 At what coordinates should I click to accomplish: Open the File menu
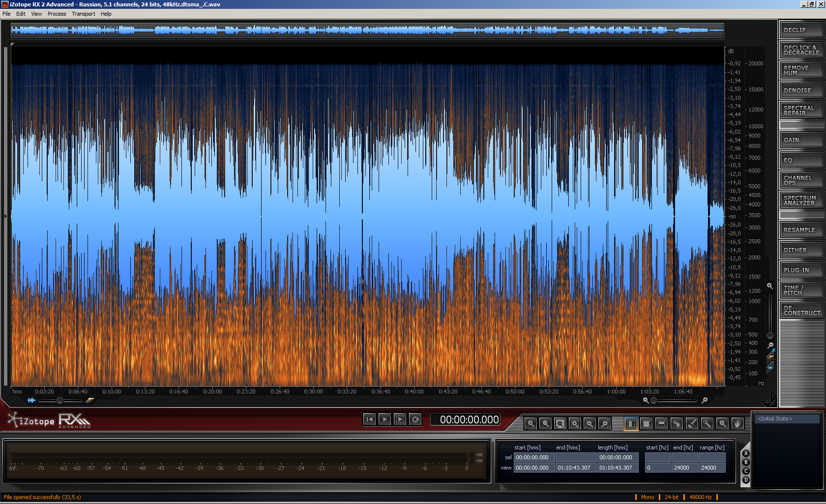pos(6,14)
